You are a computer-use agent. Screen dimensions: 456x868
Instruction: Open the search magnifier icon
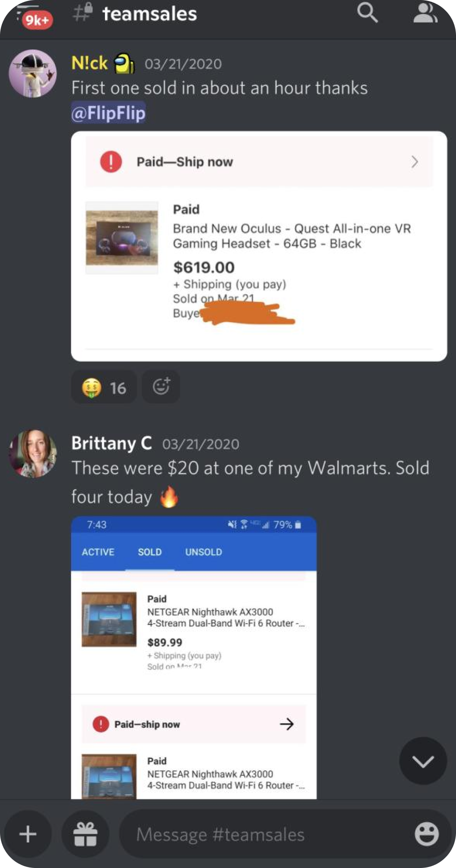[x=368, y=13]
